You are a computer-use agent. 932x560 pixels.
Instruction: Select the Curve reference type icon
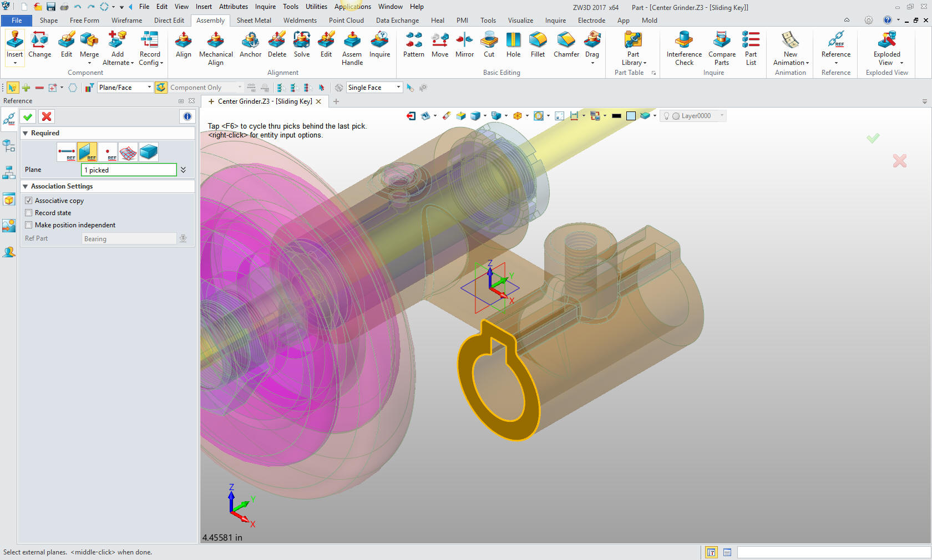pos(67,151)
